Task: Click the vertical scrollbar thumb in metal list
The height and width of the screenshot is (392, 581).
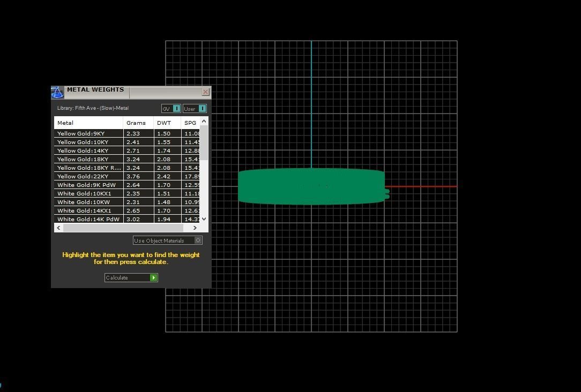Action: pos(204,143)
